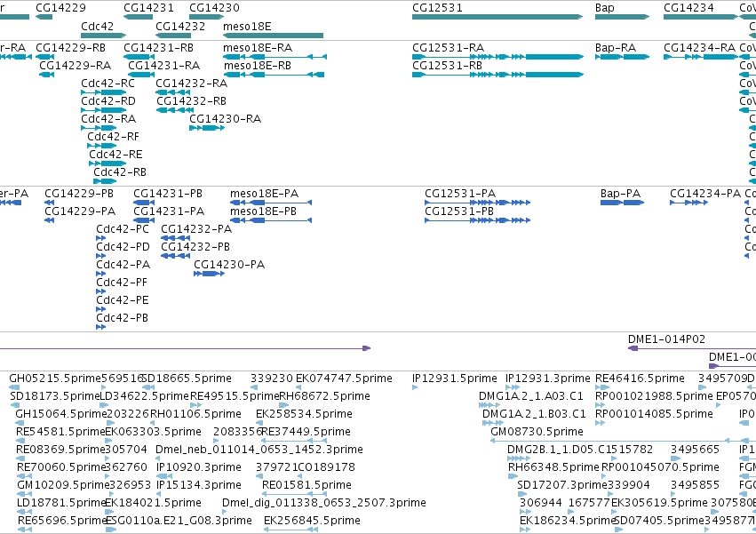The image size is (756, 534).
Task: Click transcript label CG14234-RA
Action: [700, 48]
